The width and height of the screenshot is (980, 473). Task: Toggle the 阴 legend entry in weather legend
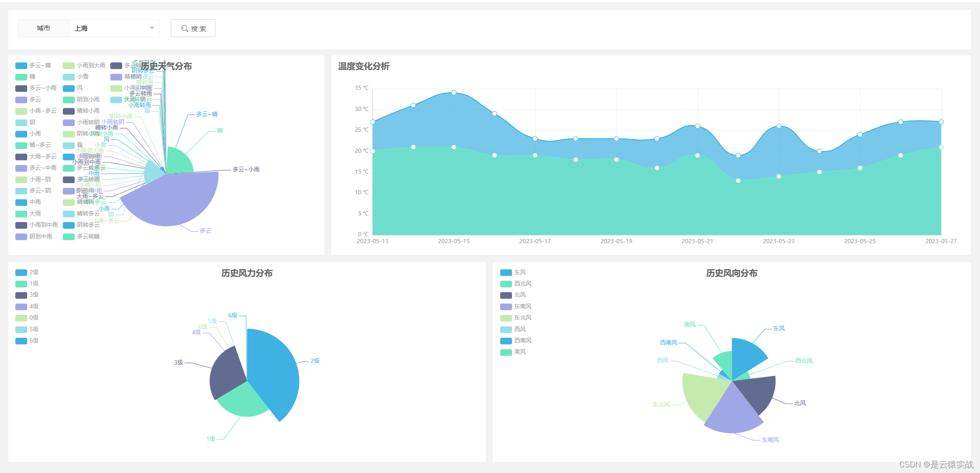[25, 122]
